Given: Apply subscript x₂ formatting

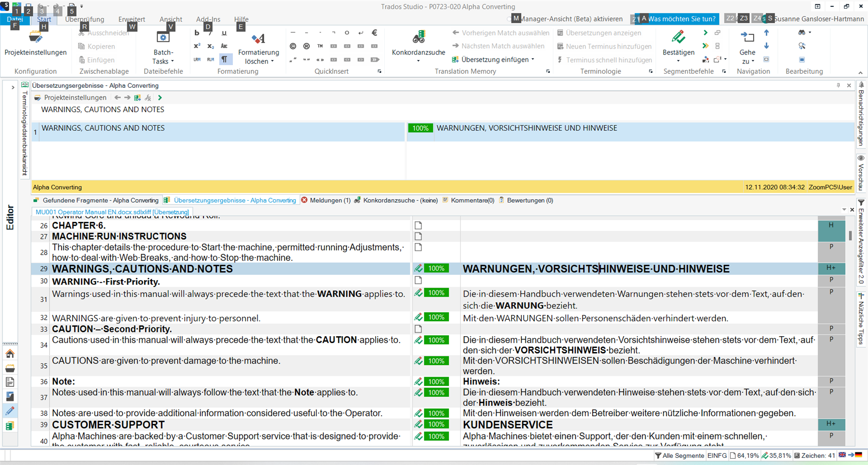Looking at the screenshot, I should click(210, 46).
